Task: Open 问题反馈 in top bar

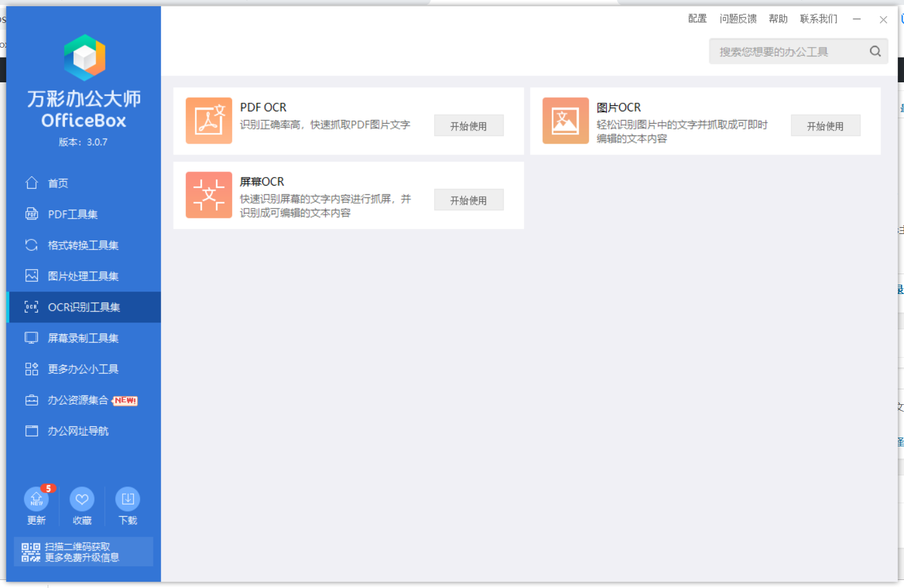Action: click(x=738, y=19)
